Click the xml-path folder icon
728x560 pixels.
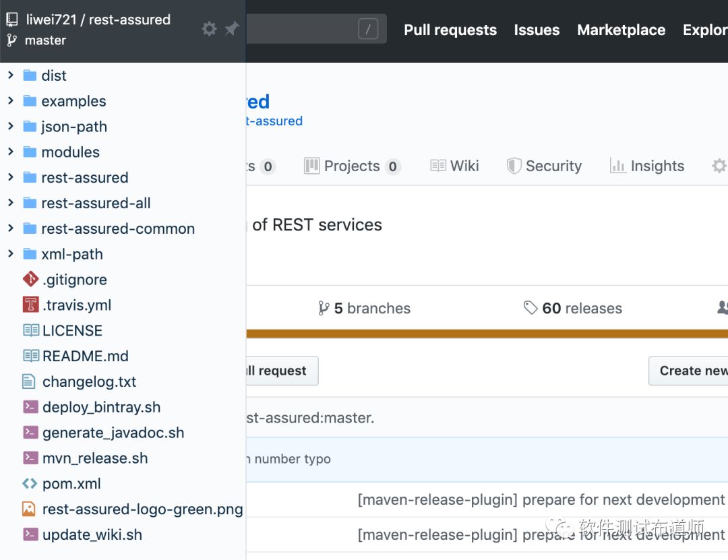pyautogui.click(x=30, y=254)
